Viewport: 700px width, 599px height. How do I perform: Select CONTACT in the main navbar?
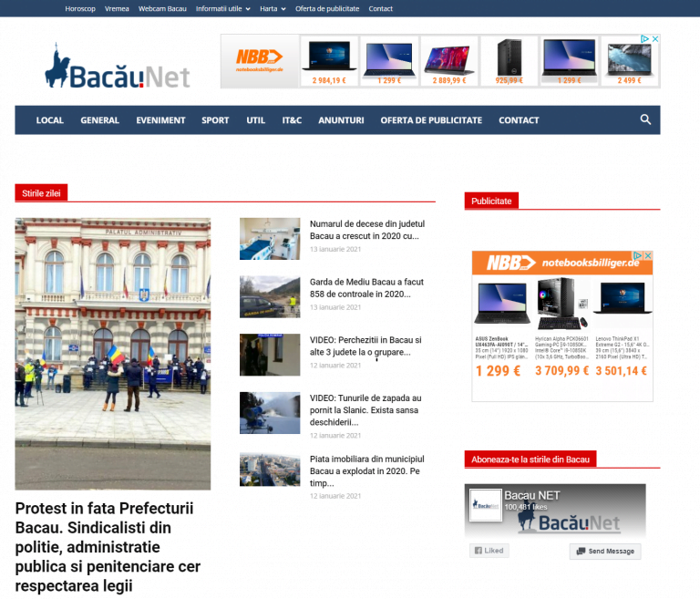point(519,120)
